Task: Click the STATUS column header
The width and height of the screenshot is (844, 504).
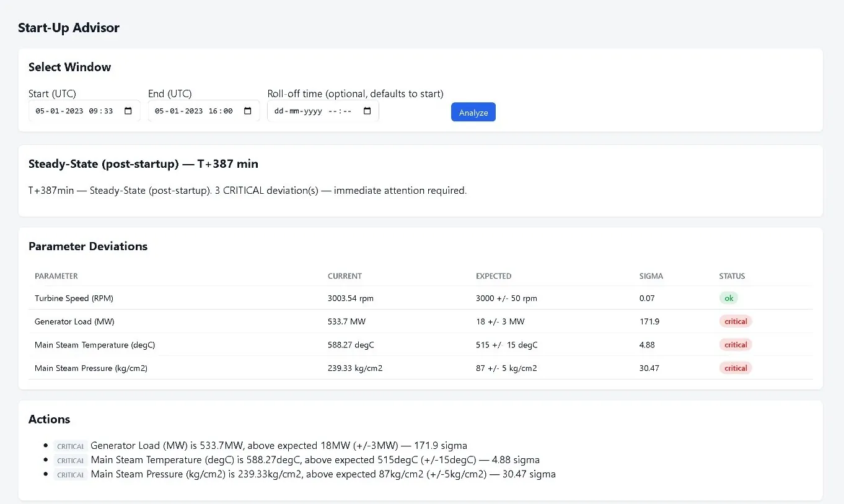Action: click(732, 276)
